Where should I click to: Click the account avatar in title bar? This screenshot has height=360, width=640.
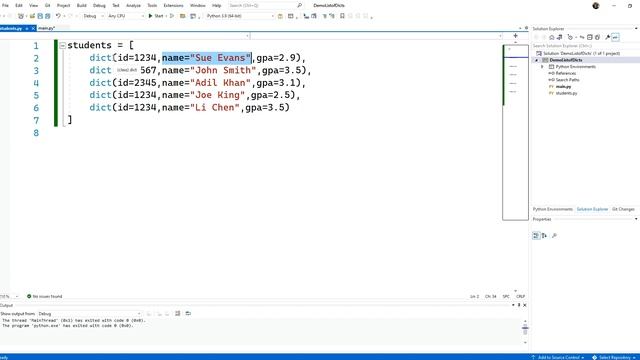click(596, 6)
